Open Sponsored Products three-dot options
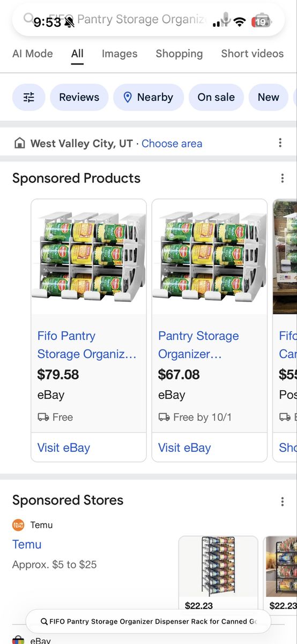297x644 pixels. 283,178
